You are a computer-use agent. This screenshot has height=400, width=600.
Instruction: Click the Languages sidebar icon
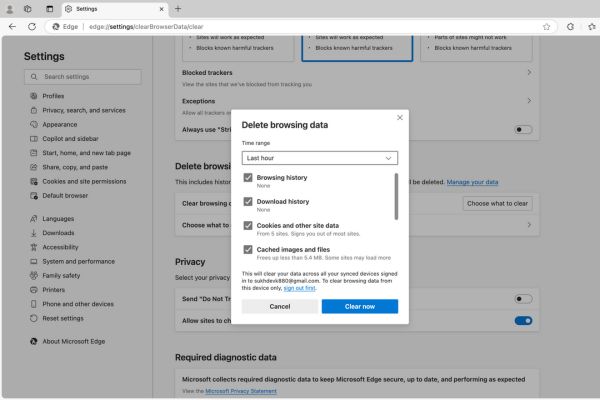tap(34, 219)
